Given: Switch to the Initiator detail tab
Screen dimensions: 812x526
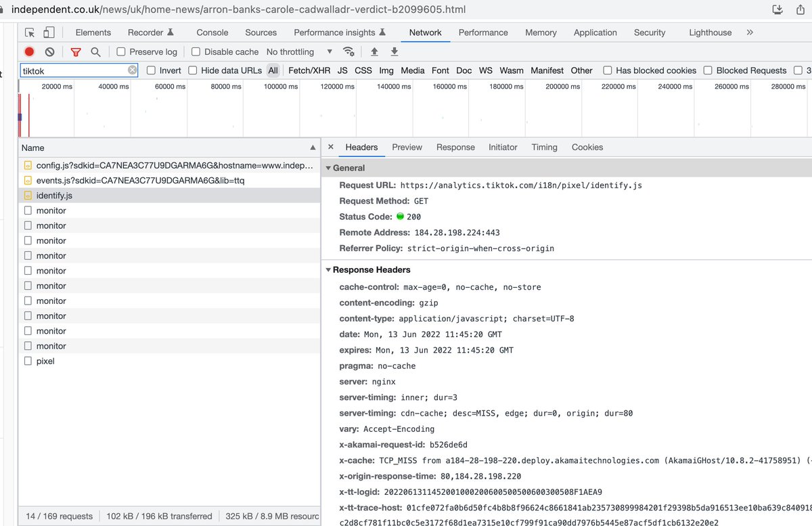Looking at the screenshot, I should coord(503,147).
